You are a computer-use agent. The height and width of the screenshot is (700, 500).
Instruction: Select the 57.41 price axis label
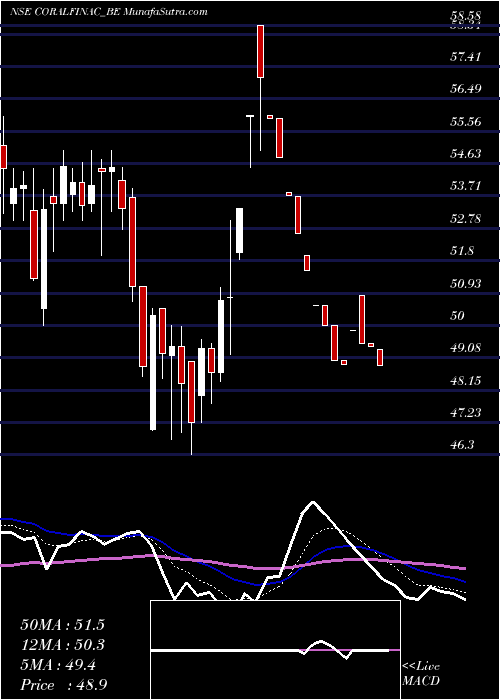tap(466, 57)
